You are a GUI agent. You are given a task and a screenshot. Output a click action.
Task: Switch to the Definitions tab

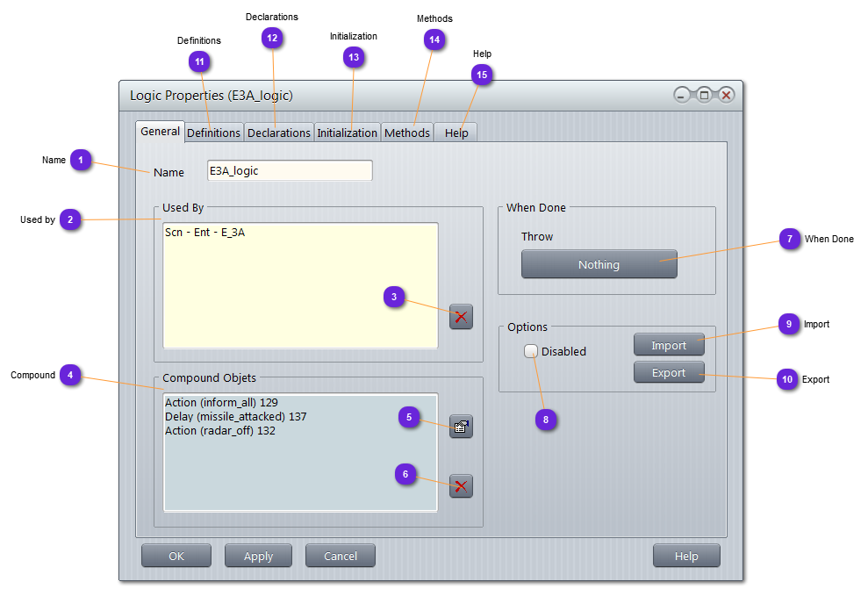pos(213,133)
